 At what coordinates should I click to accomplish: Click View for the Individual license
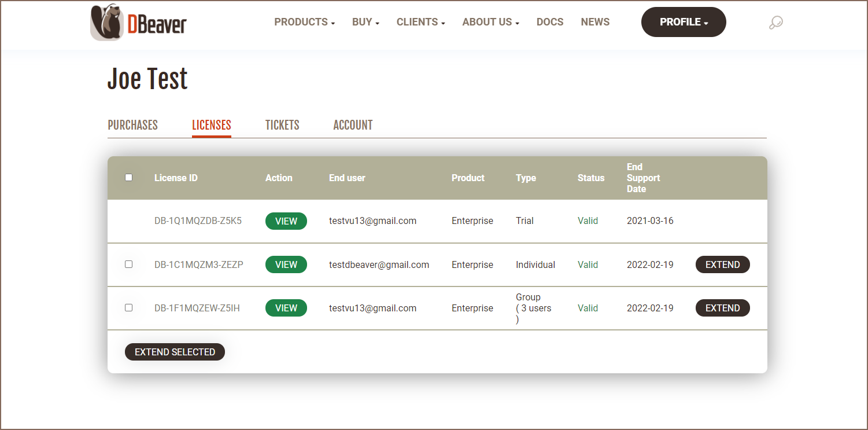pos(286,264)
